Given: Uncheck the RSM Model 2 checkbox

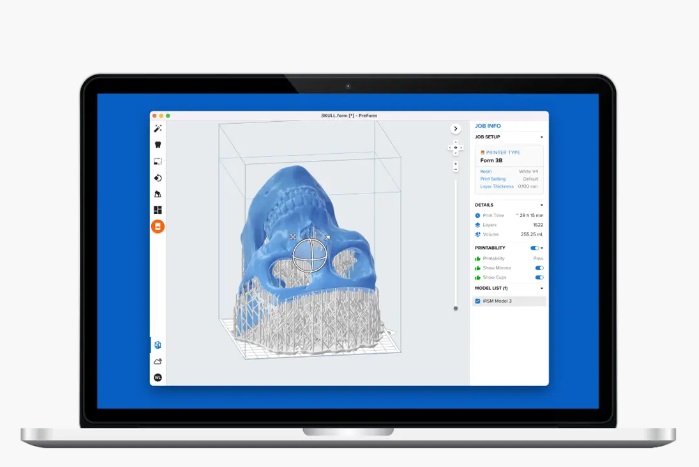Looking at the screenshot, I should [x=477, y=300].
